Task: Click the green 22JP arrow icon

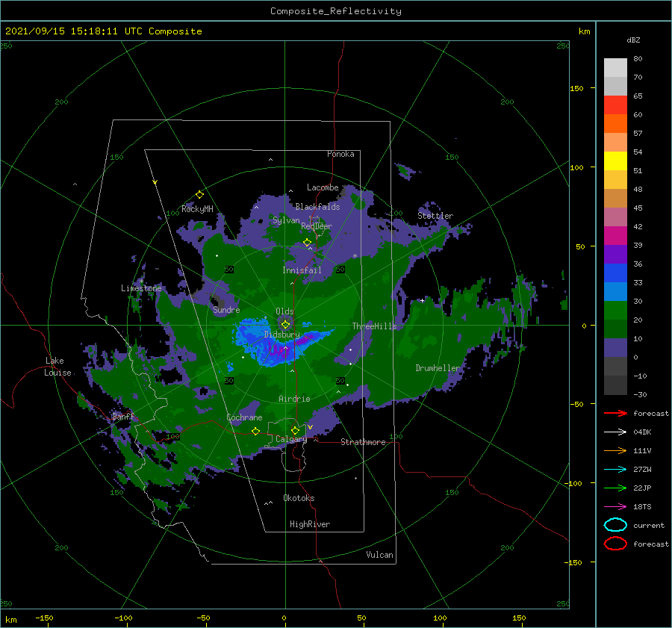Action: [x=615, y=488]
